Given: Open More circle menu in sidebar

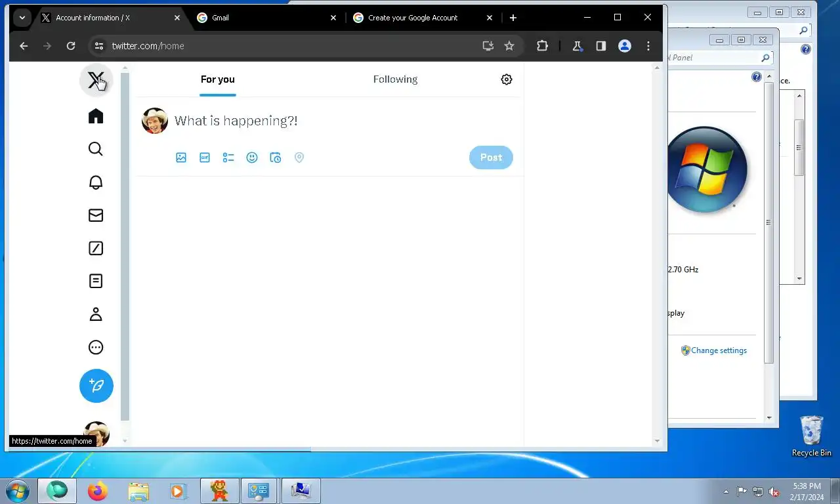Looking at the screenshot, I should pyautogui.click(x=96, y=347).
